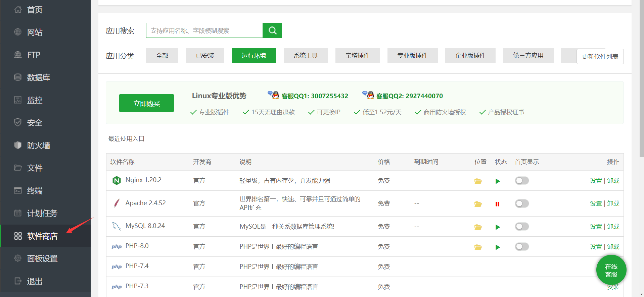The image size is (644, 297).
Task: Toggle home display switch for Apache
Action: [522, 203]
